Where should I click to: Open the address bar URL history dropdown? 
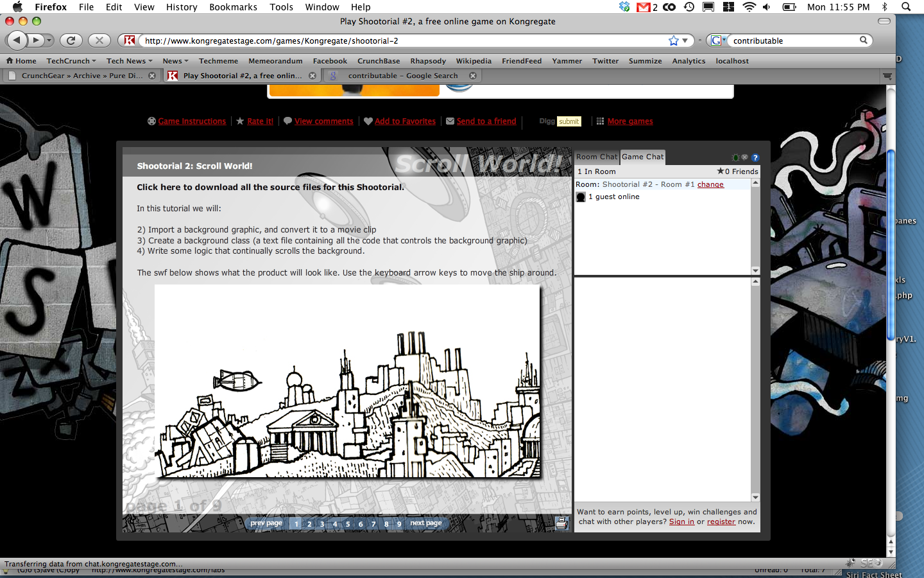pos(685,40)
